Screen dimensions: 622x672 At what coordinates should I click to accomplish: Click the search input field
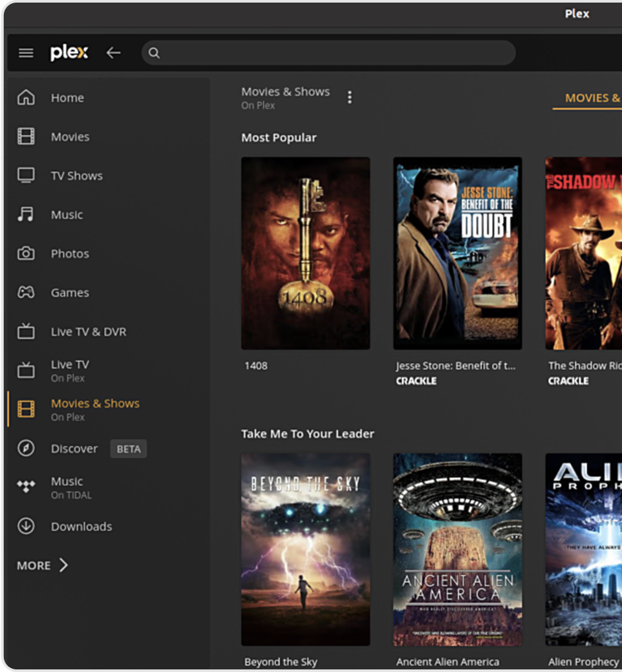click(328, 53)
